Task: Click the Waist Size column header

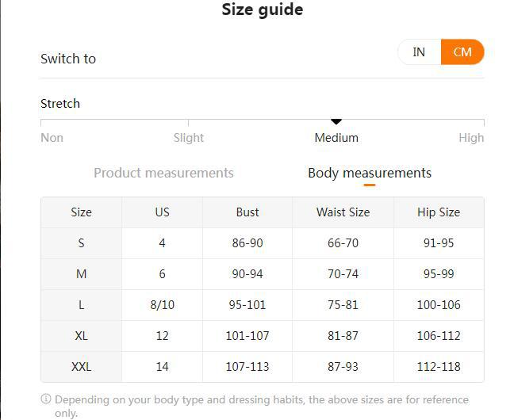Action: (x=343, y=212)
